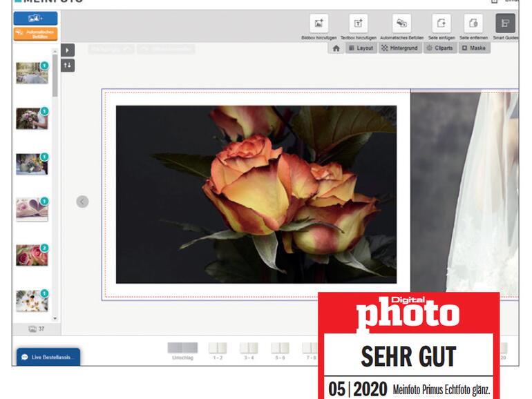This screenshot has height=399, width=532.
Task: Select the white flowers photo thumbnail
Action: point(32,301)
